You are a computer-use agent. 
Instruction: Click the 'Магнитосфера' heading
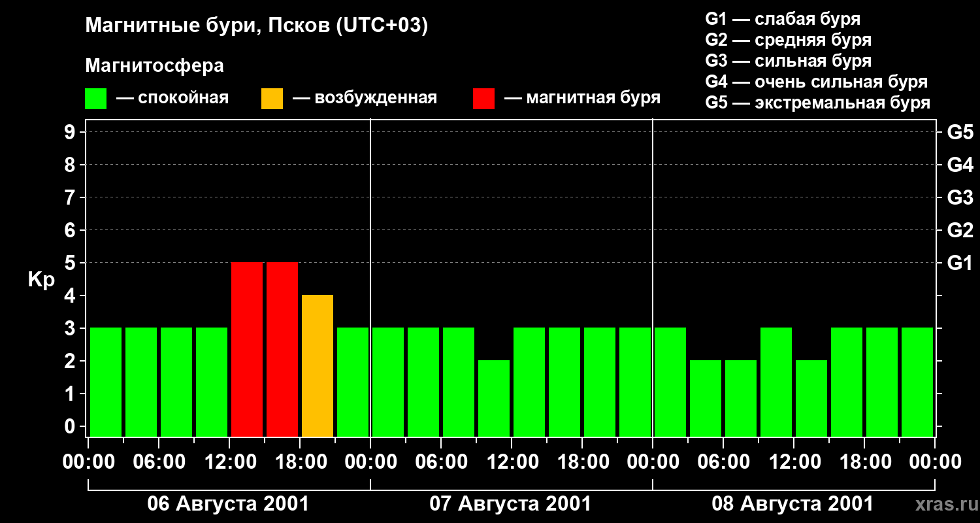pos(154,66)
